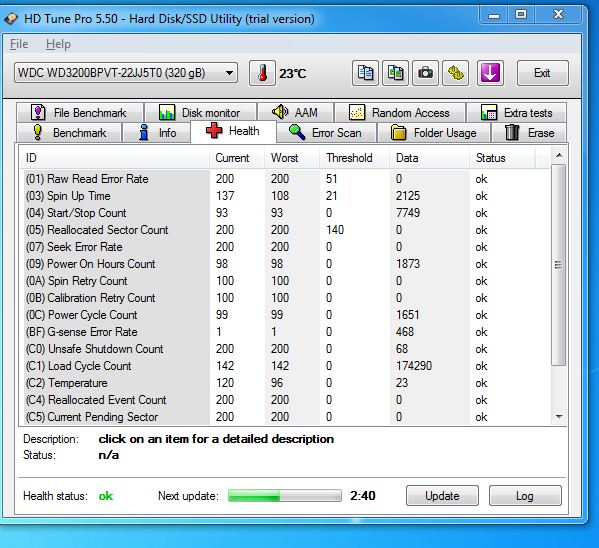Click the thermometer temperature icon
Viewport: 599px width, 548px height.
point(262,73)
